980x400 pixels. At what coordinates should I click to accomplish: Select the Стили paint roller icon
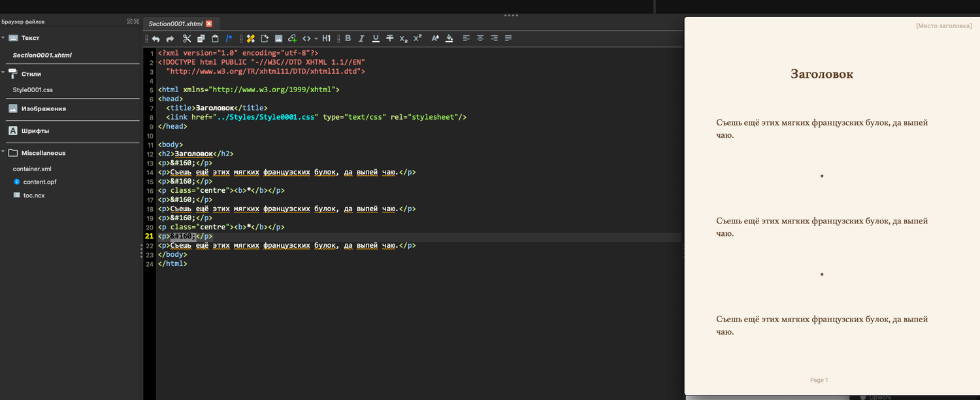(12, 73)
